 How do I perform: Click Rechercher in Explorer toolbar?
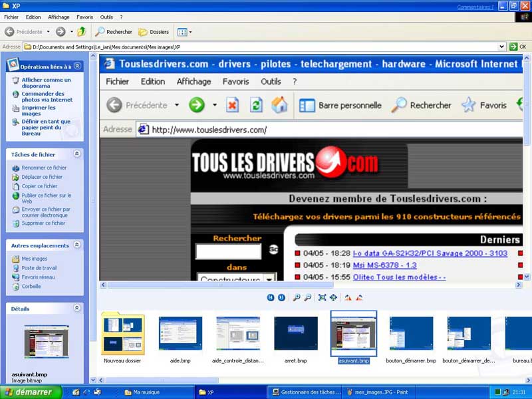[114, 32]
